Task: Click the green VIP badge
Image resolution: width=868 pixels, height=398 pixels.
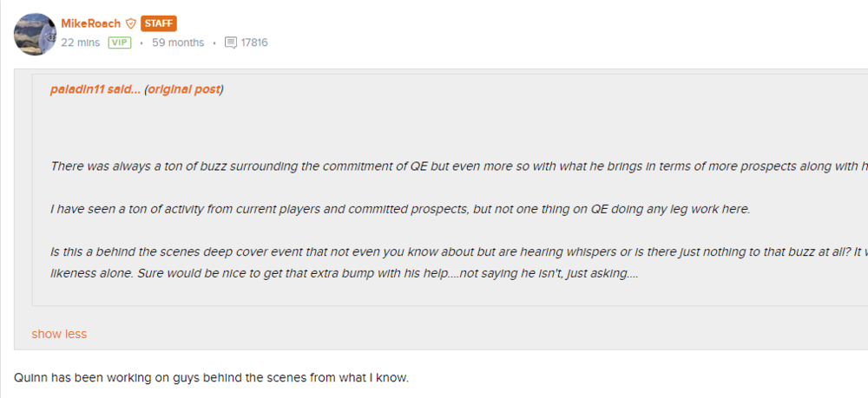Action: coord(120,42)
